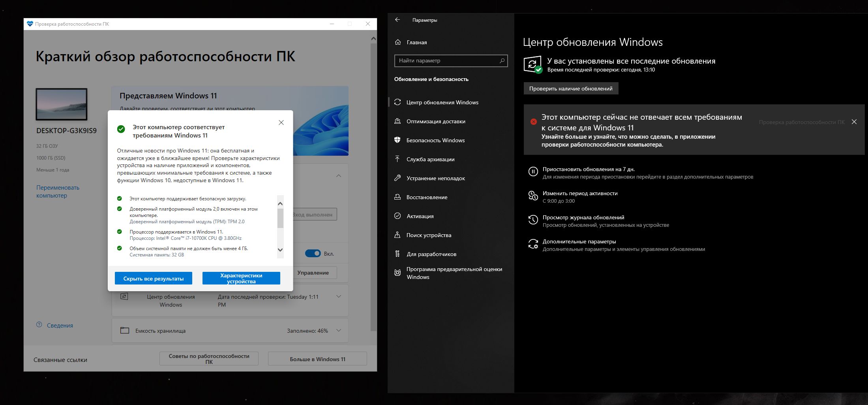This screenshot has width=868, height=405.
Task: Click Характеристики устройства button
Action: pos(241,278)
